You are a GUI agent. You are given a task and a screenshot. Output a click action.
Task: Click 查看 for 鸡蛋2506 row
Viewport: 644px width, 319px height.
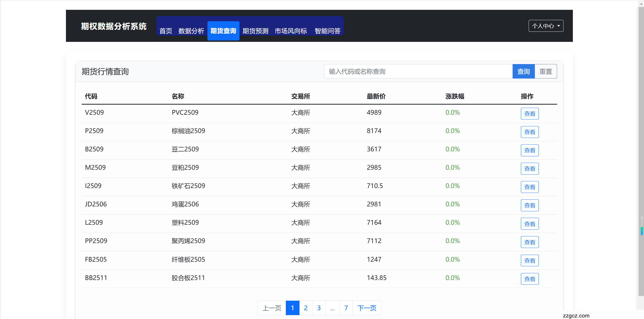point(529,205)
